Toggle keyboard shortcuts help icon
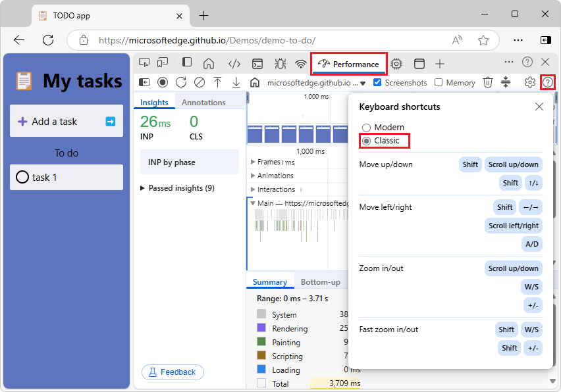The width and height of the screenshot is (561, 392). click(x=548, y=83)
